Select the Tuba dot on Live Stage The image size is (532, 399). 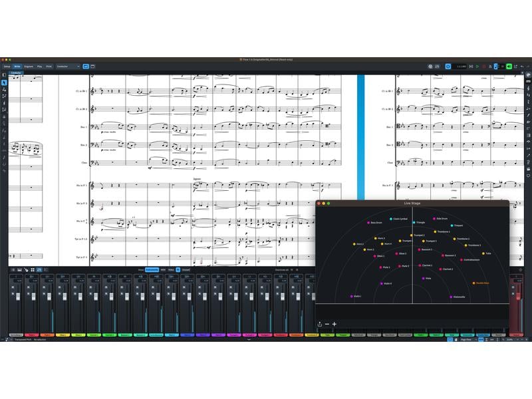[483, 253]
